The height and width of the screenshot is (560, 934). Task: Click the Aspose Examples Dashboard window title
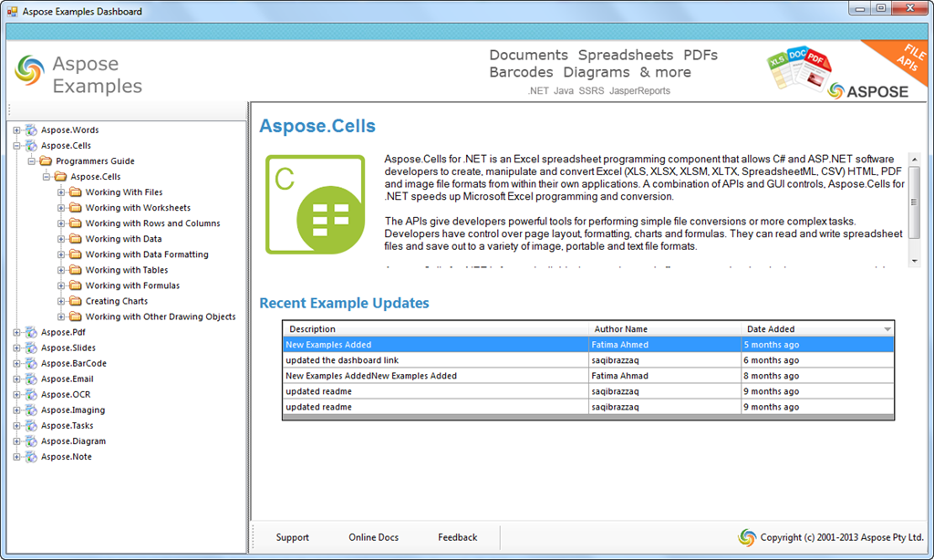click(82, 11)
